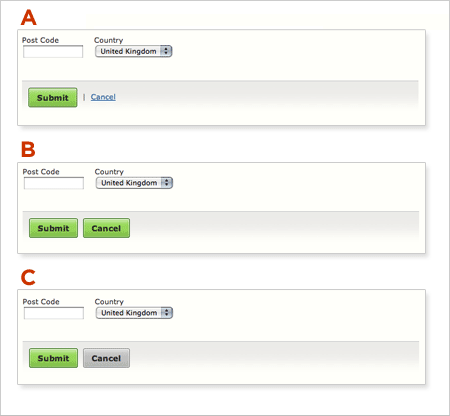450x416 pixels.
Task: Click the Submit button in form C
Action: 53,358
